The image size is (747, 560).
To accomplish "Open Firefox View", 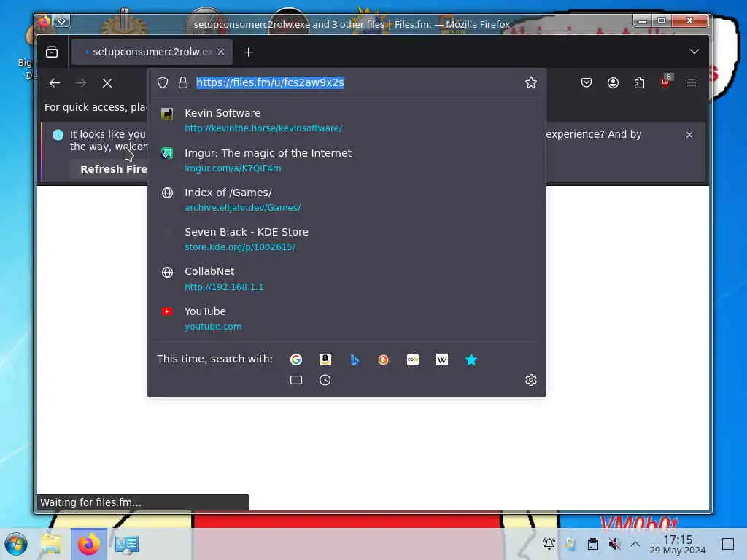I will 52,52.
